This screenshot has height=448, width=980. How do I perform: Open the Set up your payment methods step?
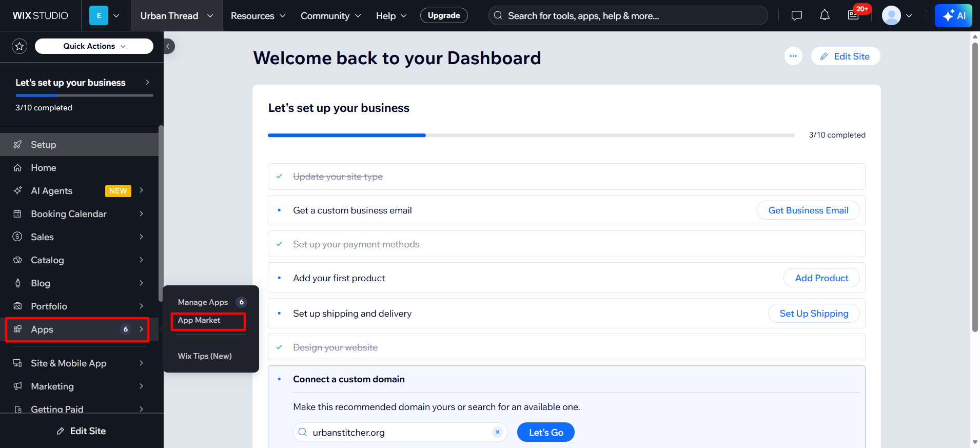tap(566, 244)
